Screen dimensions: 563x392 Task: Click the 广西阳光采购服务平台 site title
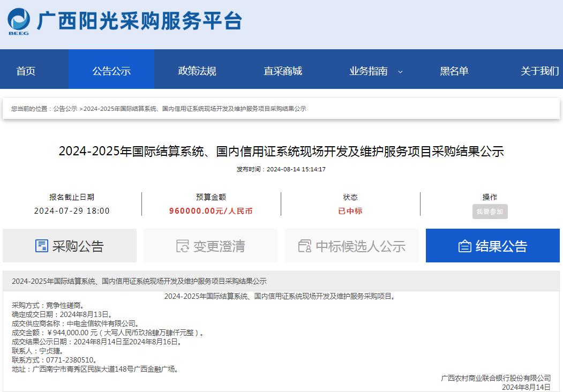click(140, 21)
